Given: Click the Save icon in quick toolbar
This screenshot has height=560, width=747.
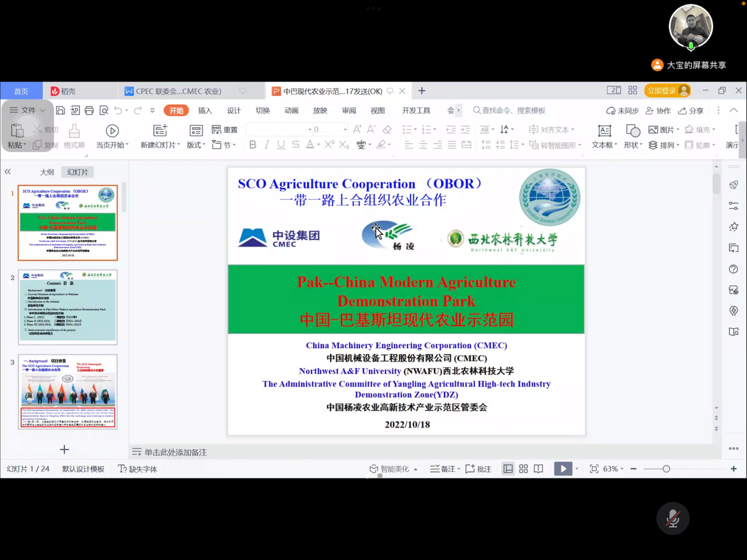Looking at the screenshot, I should pyautogui.click(x=61, y=110).
